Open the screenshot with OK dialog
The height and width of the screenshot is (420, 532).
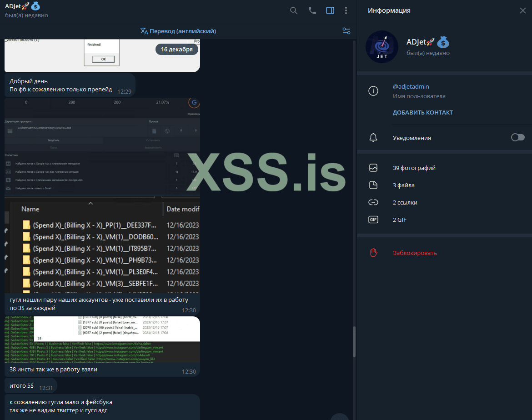(x=102, y=55)
